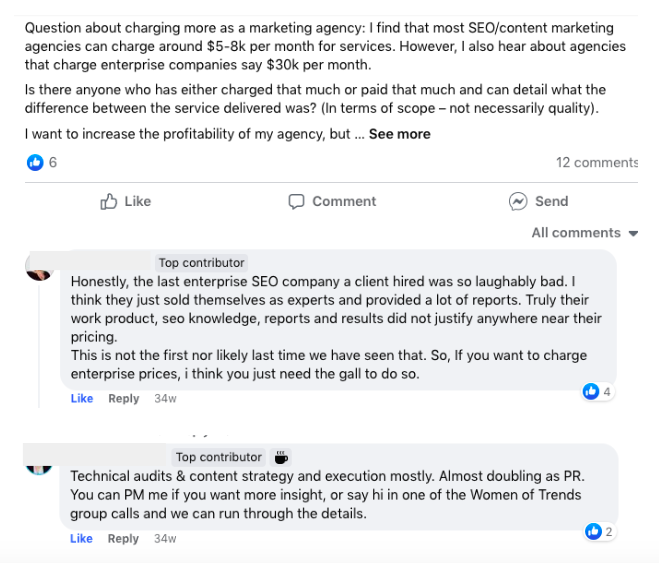
Task: Click the first comment's 34w timestamp
Action: coord(165,399)
